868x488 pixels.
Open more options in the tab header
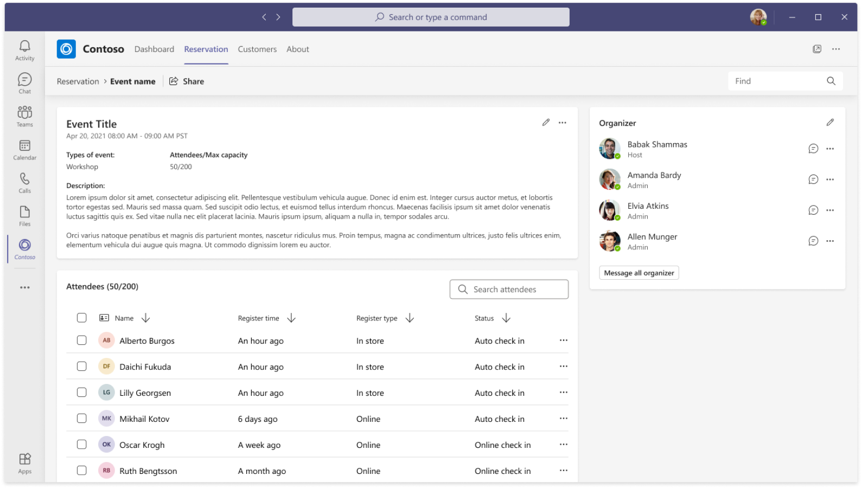836,49
